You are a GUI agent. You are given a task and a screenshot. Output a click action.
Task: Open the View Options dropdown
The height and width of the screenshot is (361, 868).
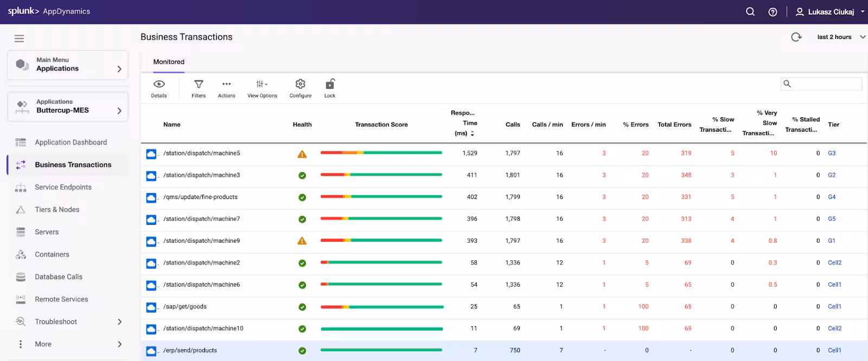coord(262,85)
